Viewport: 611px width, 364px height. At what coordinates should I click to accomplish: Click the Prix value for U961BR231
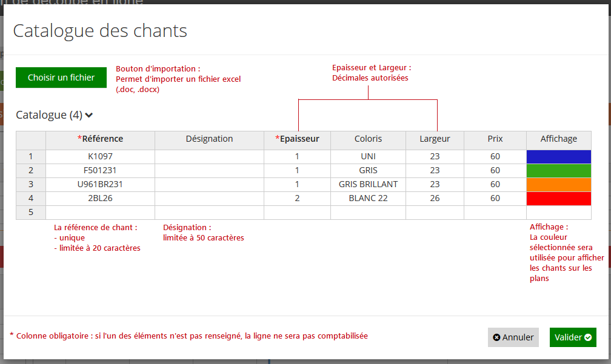tap(495, 185)
